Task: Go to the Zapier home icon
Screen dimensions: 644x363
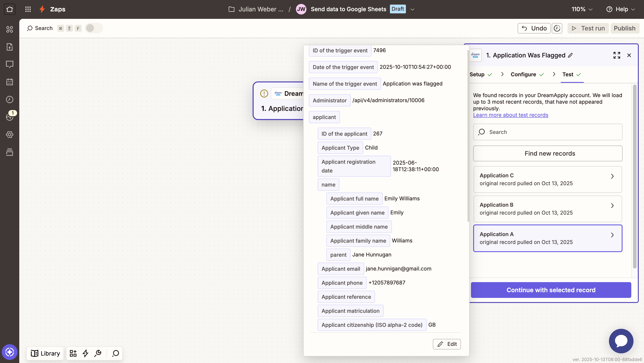Action: [x=9, y=9]
